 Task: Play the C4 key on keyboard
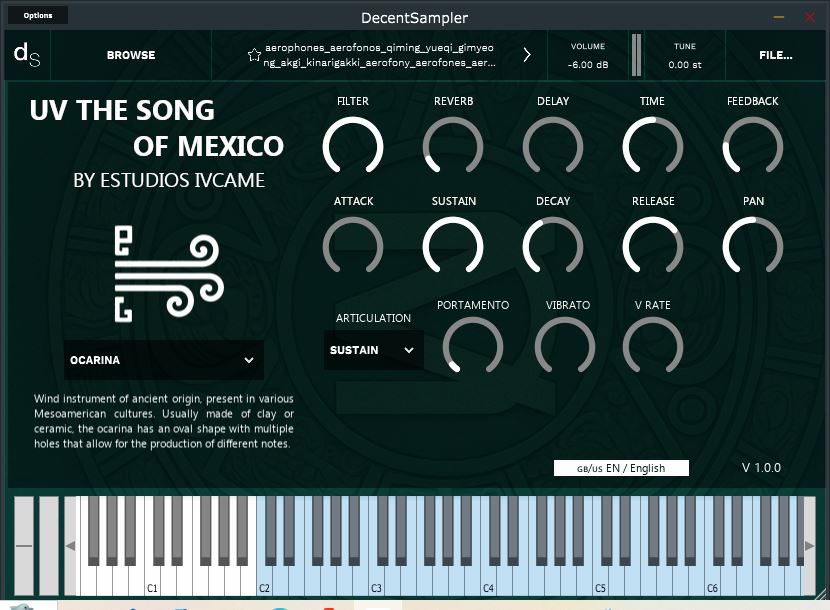[x=489, y=582]
